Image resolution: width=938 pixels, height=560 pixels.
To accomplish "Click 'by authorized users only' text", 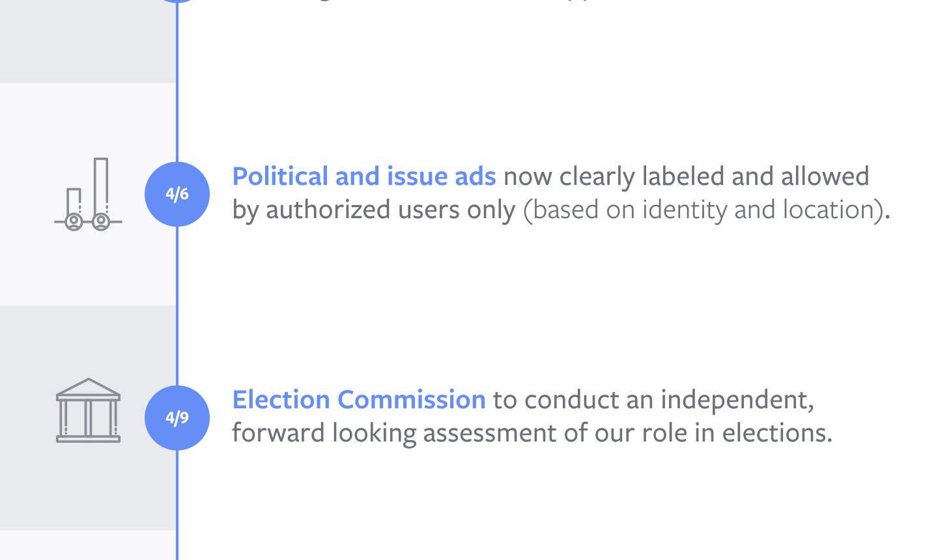I will click(x=374, y=210).
